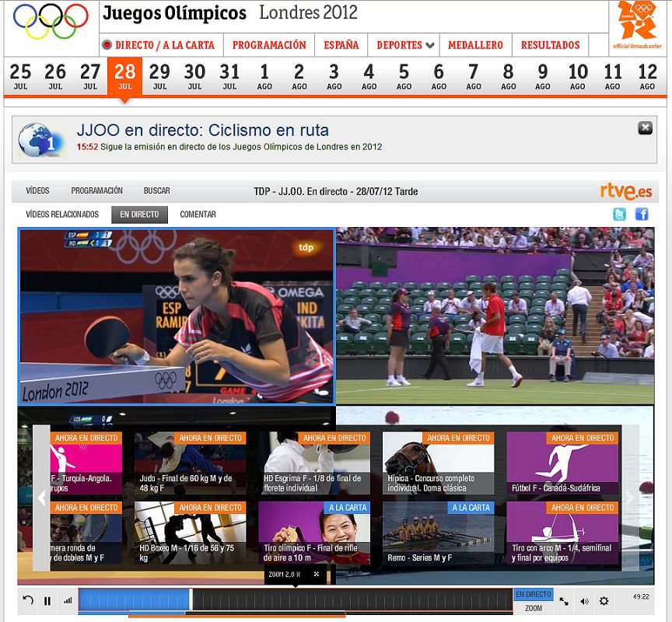Open the signal quality bars icon
This screenshot has width=672, height=622.
[68, 600]
